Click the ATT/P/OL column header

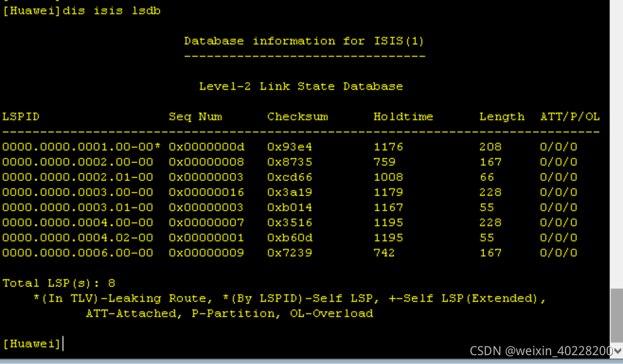tap(570, 117)
